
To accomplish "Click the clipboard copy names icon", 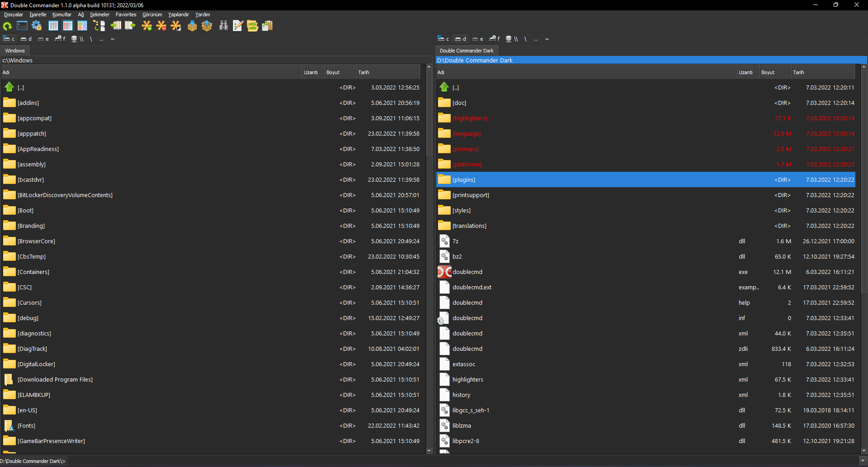I will pyautogui.click(x=267, y=26).
